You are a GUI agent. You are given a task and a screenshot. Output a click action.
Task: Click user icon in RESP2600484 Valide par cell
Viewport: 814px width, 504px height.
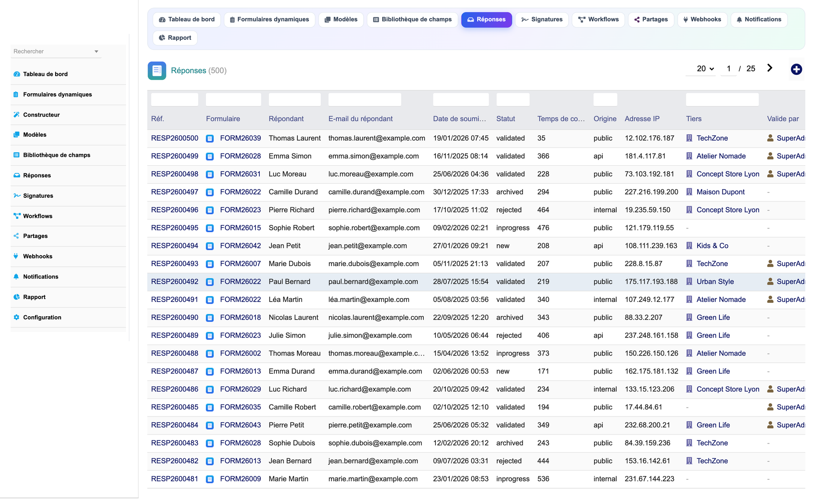(770, 425)
